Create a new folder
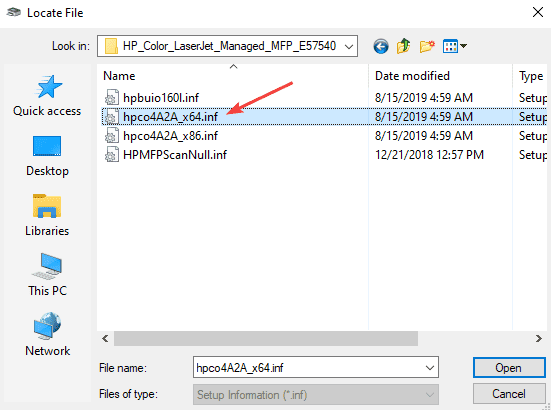 [x=427, y=46]
